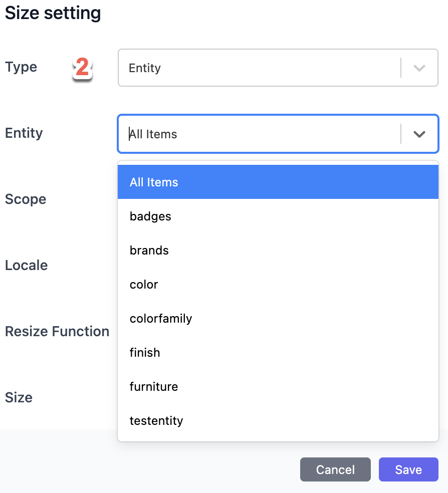Screen dimensions: 448x493
Task: Click the Cancel button
Action: point(335,469)
